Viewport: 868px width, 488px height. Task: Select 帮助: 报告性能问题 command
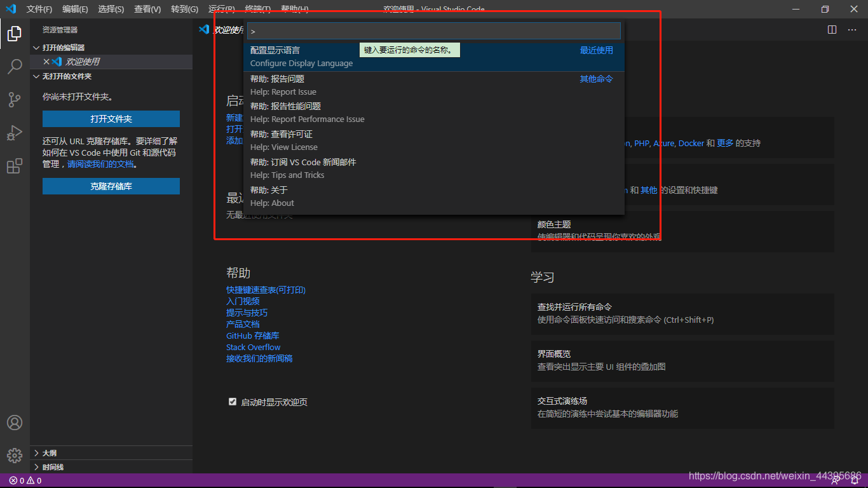point(433,112)
